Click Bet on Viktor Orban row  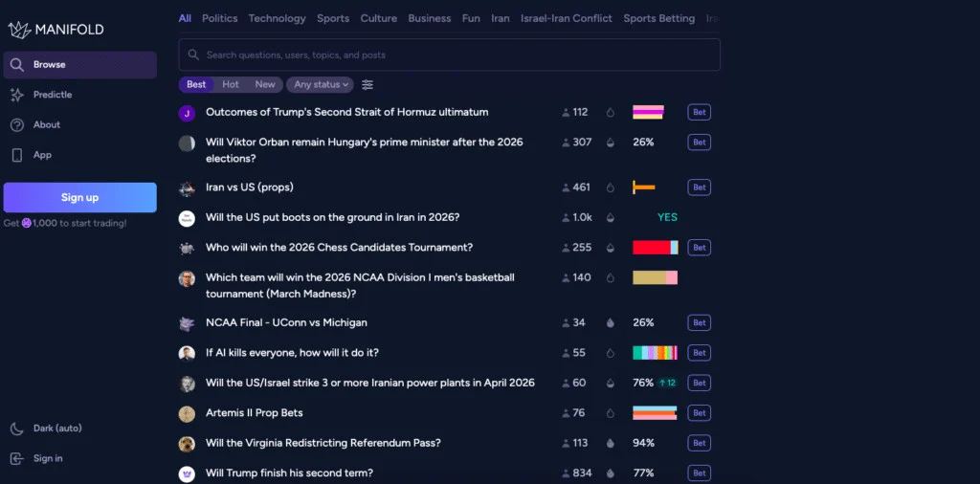[700, 143]
